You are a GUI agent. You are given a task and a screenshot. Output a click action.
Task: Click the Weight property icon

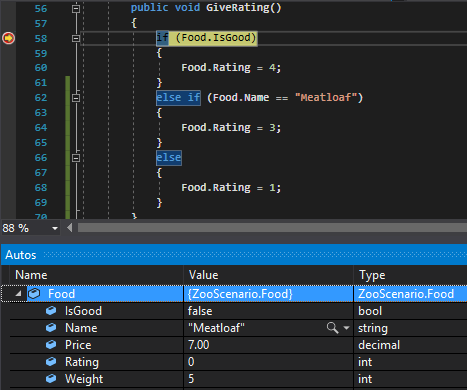pos(51,378)
